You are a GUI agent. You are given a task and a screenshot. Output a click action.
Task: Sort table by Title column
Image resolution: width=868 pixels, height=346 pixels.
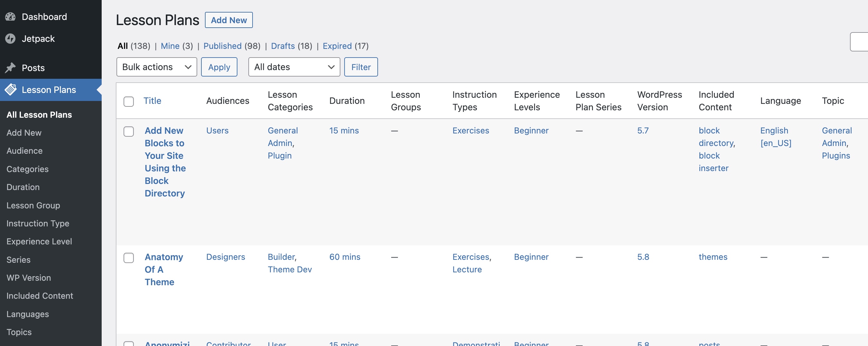tap(152, 101)
